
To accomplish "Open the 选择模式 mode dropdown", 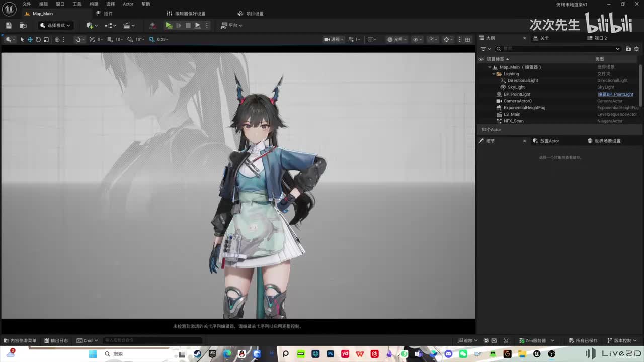I will click(55, 25).
